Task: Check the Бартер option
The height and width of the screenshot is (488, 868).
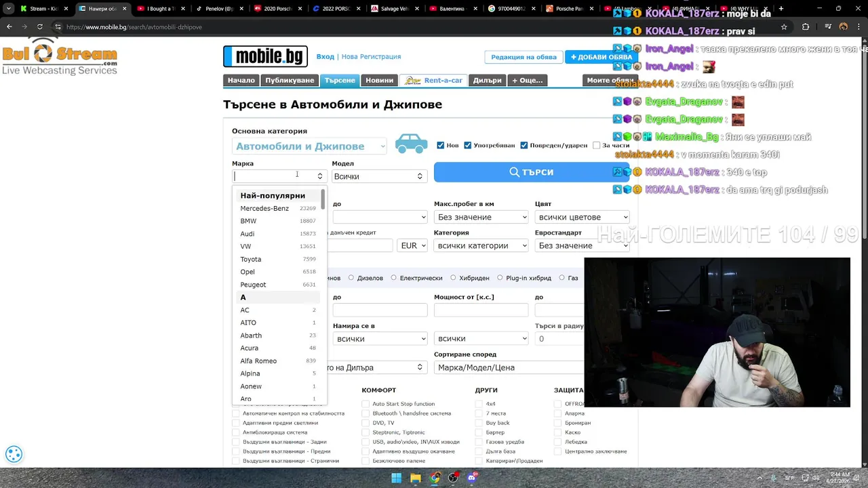Action: click(x=479, y=432)
